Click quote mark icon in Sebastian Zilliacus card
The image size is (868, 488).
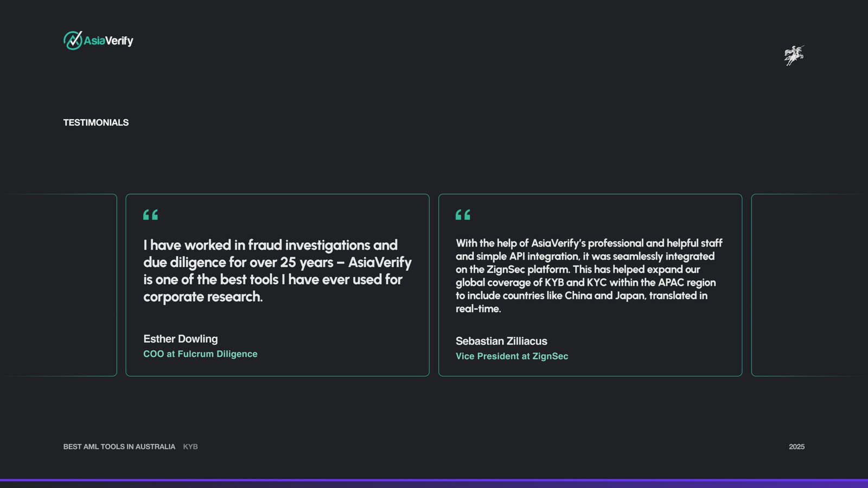pos(463,215)
